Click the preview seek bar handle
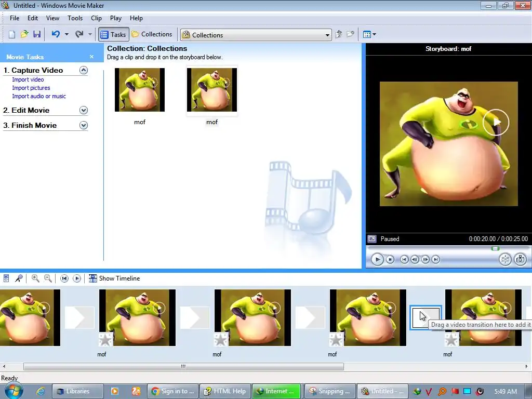This screenshot has height=399, width=532. tap(495, 248)
